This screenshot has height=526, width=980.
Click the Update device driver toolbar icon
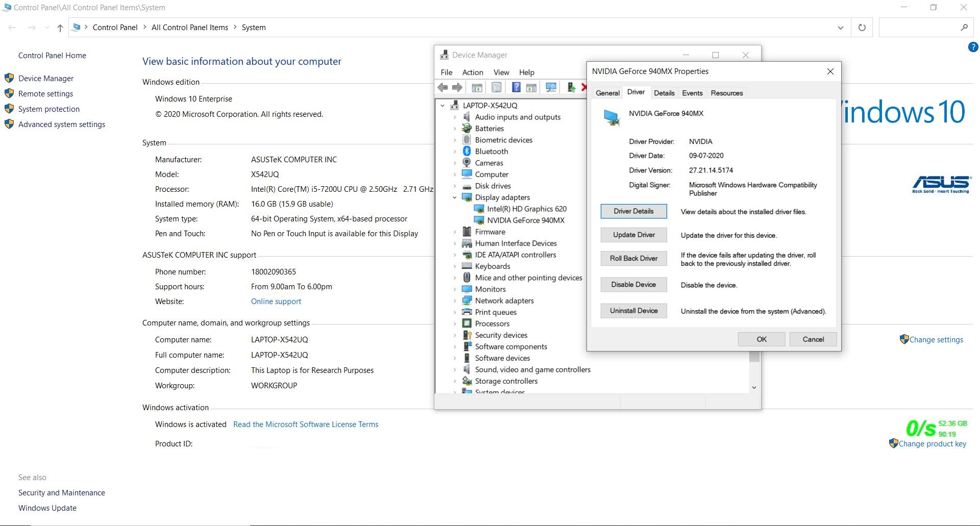(x=571, y=87)
